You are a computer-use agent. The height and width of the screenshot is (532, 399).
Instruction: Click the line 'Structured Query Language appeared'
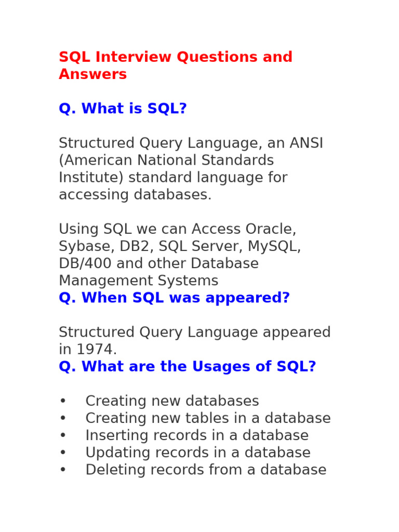194,332
